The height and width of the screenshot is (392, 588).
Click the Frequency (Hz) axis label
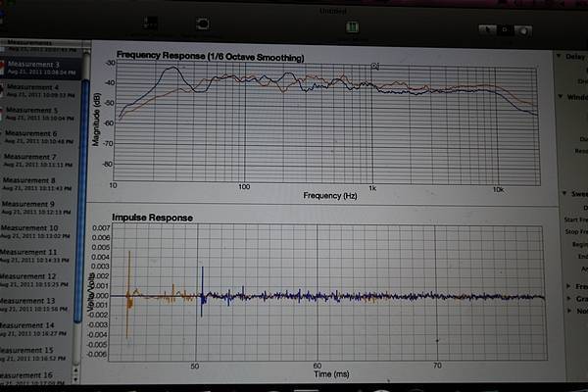pyautogui.click(x=330, y=195)
